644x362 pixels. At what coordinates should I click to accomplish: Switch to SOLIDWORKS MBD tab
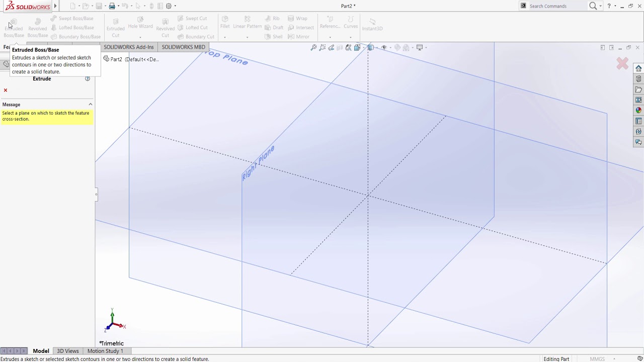(x=184, y=47)
